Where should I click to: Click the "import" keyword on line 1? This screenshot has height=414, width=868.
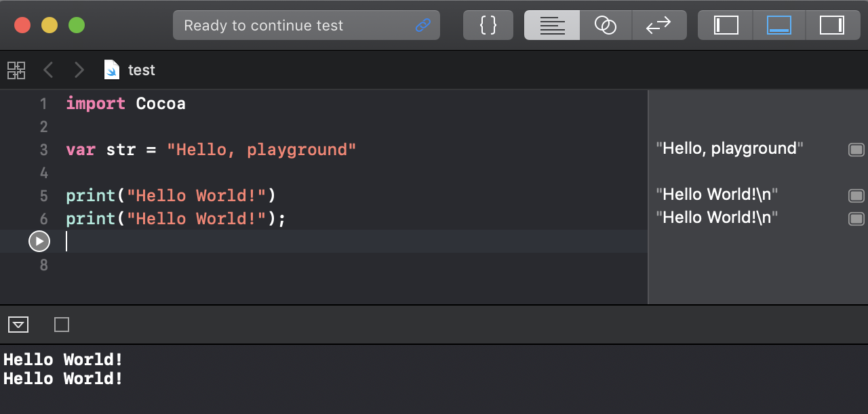[x=96, y=104]
